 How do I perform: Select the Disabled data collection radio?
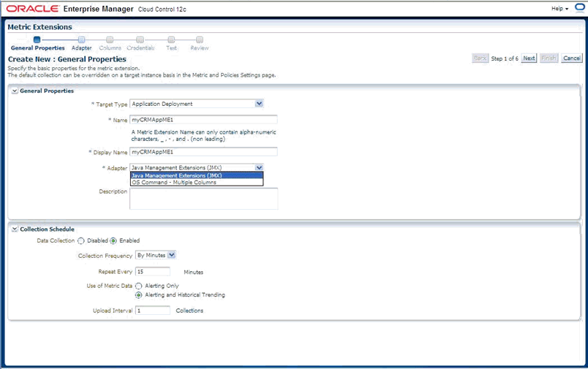point(81,241)
